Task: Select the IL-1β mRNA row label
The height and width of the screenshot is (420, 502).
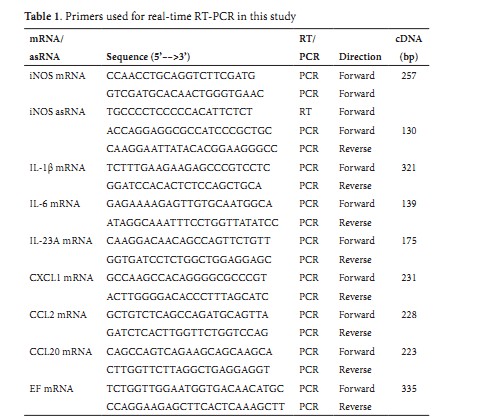Action: tap(57, 167)
